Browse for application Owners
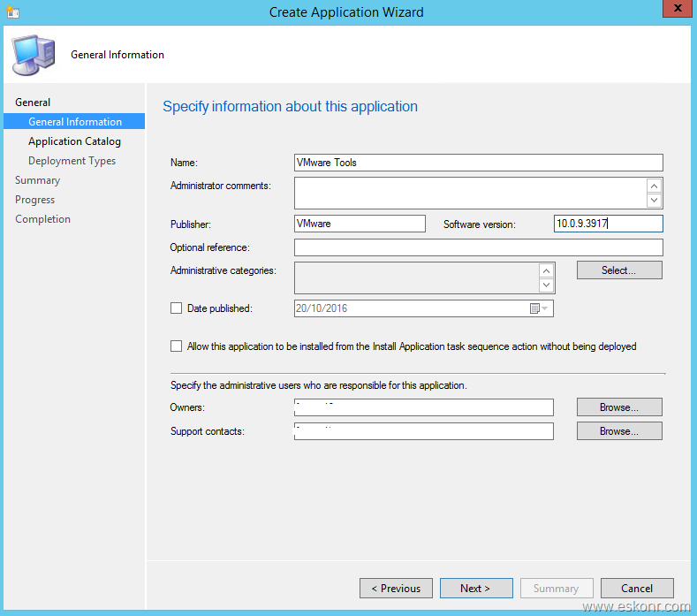Screen dimensions: 697x616 click(619, 407)
